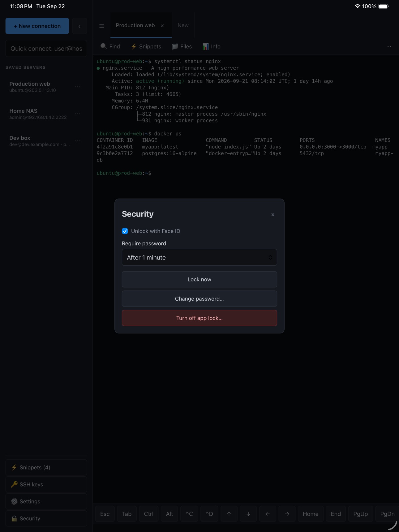Toggle the Unlock with Face ID checkbox
This screenshot has width=399, height=532.
coord(125,231)
